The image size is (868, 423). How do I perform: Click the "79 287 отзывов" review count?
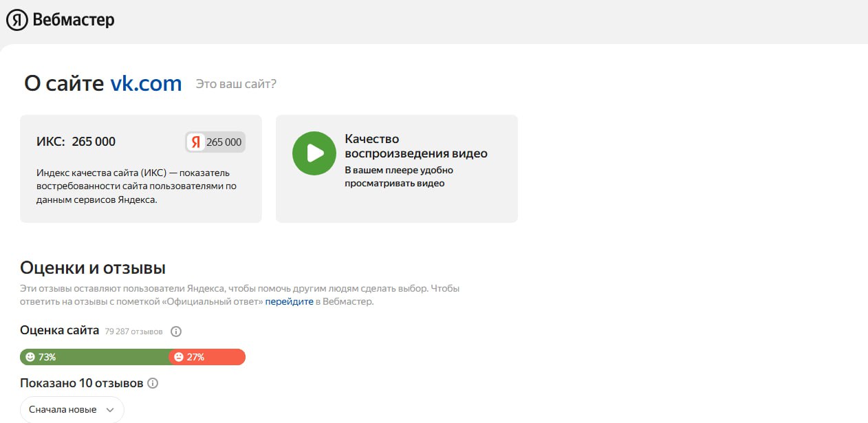[x=133, y=332]
